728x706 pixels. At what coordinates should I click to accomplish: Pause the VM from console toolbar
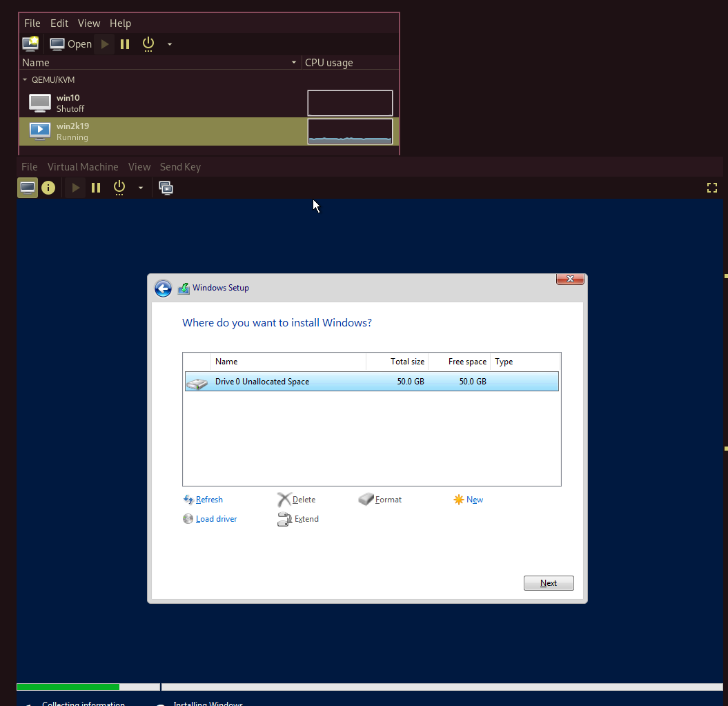[x=96, y=188]
